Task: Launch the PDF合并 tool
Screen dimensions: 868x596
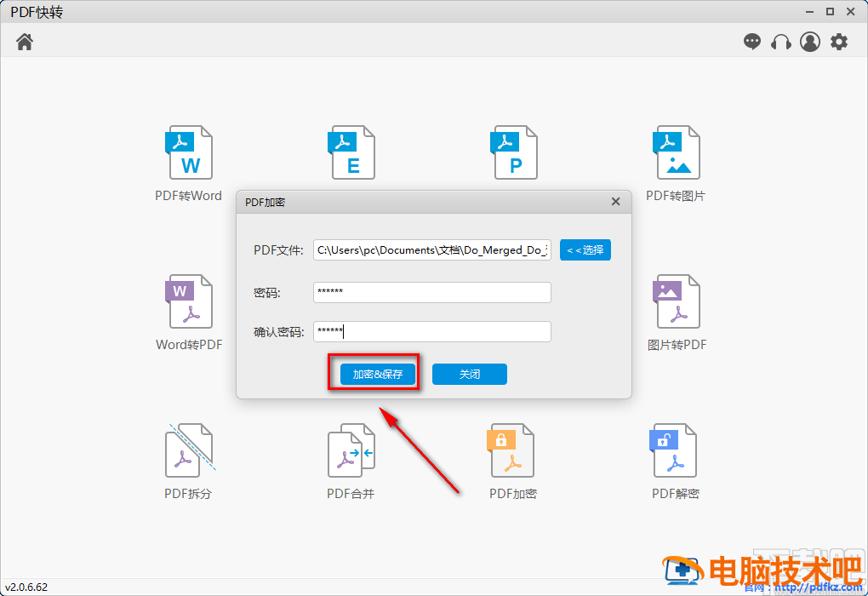Action: click(351, 450)
